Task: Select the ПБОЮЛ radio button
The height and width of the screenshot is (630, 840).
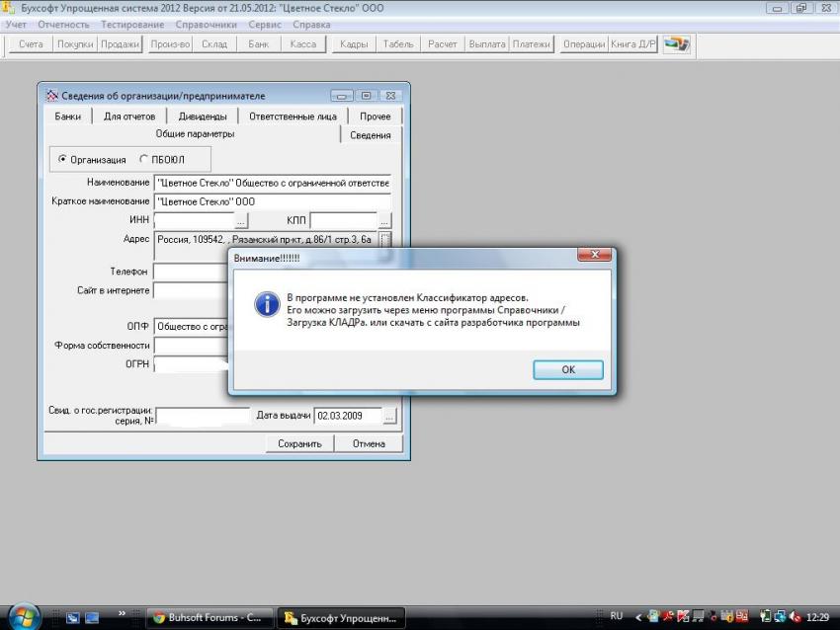Action: pyautogui.click(x=144, y=159)
